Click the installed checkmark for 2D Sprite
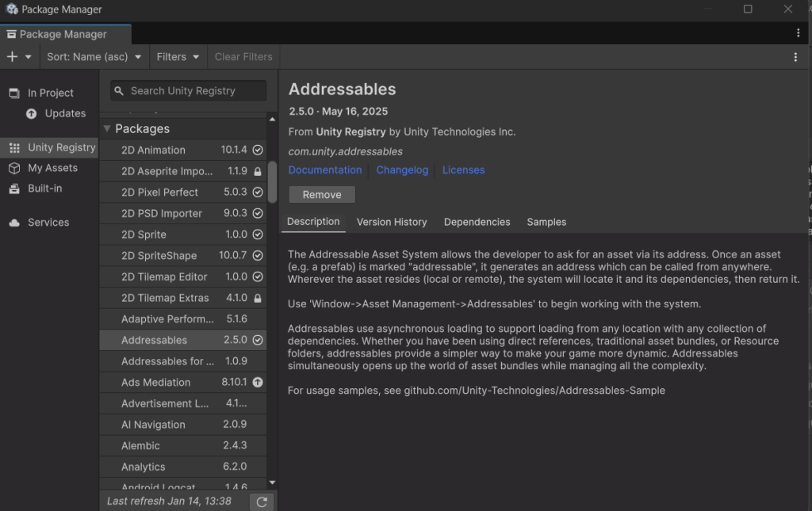Screen dimensions: 812x511 point(258,235)
